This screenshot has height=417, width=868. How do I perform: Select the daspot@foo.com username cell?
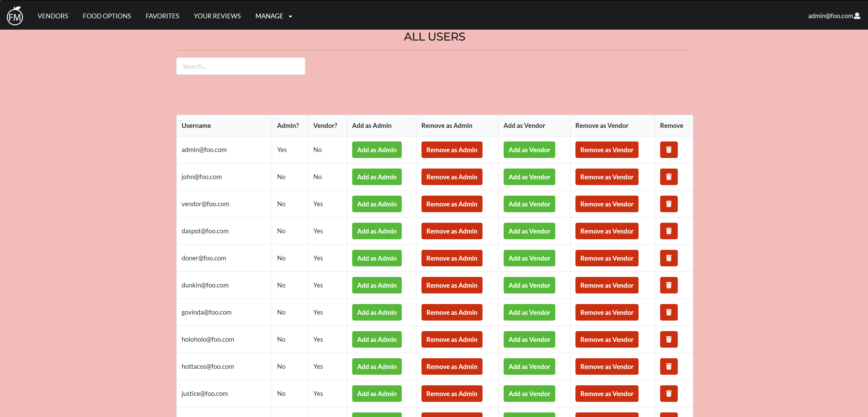224,231
